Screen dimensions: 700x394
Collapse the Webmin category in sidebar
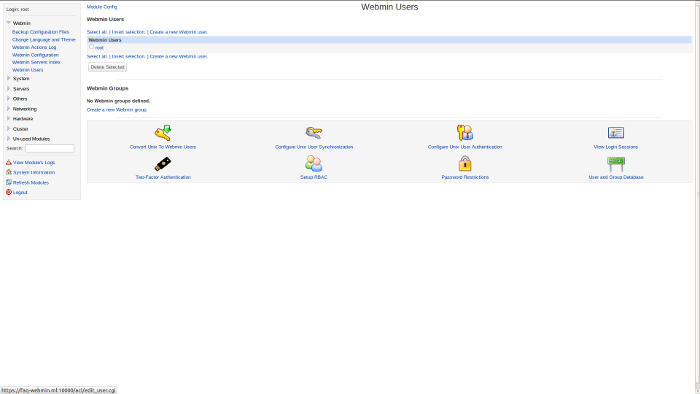[8, 23]
